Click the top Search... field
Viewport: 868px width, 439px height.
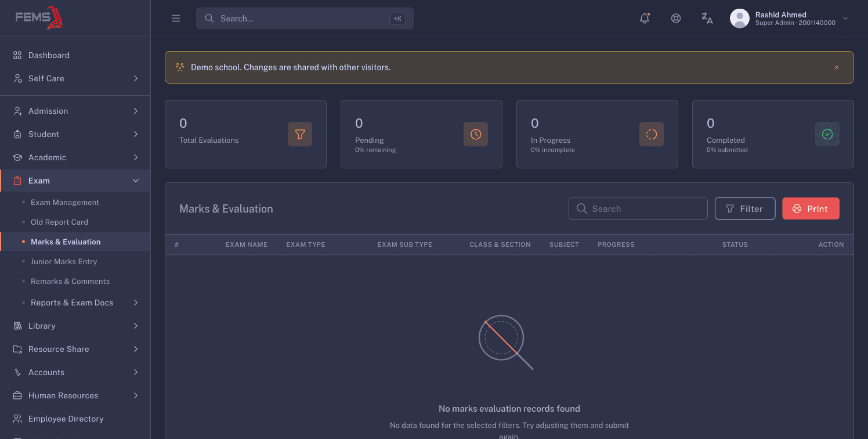click(x=305, y=19)
